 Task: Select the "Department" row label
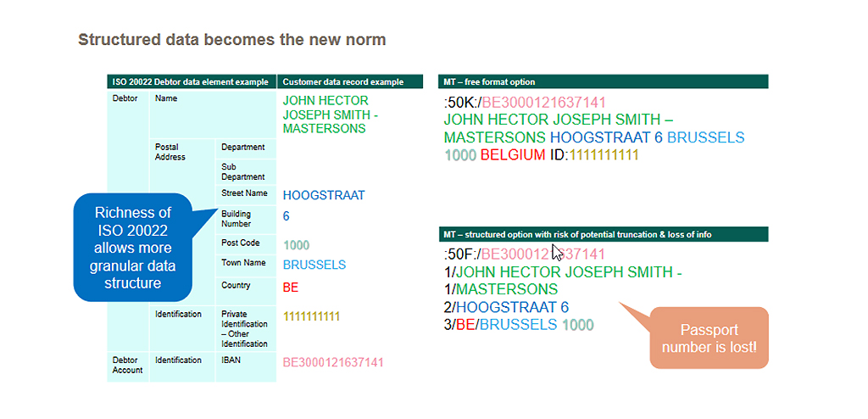(243, 148)
